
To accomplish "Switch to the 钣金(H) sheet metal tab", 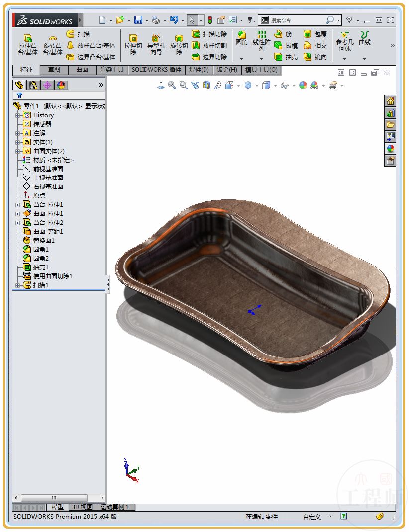I will 227,70.
